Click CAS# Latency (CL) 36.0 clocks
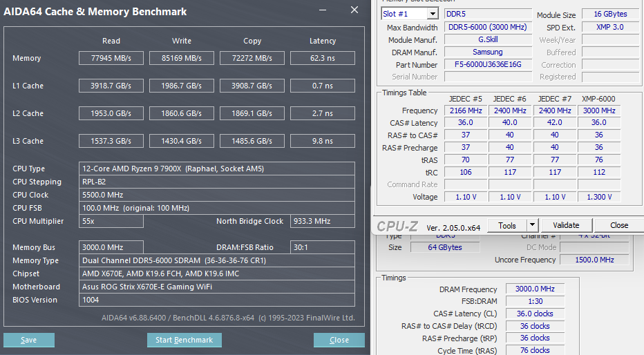 pyautogui.click(x=535, y=314)
